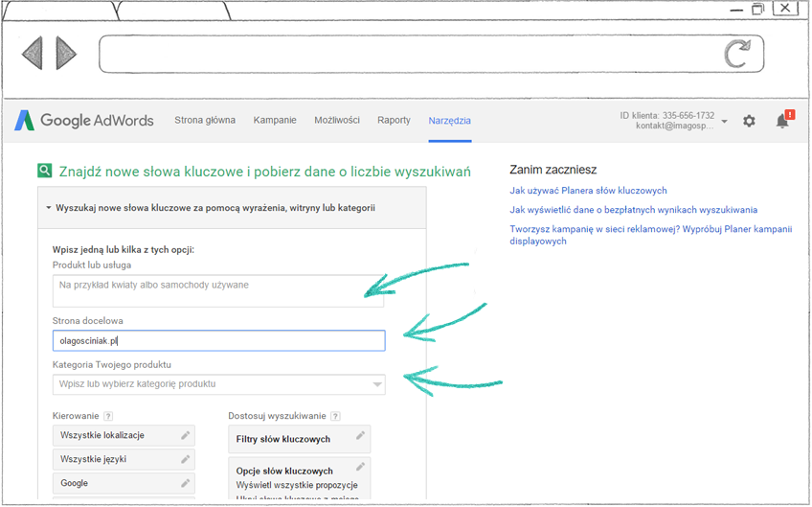Edit the Google network pencil icon

pyautogui.click(x=186, y=483)
